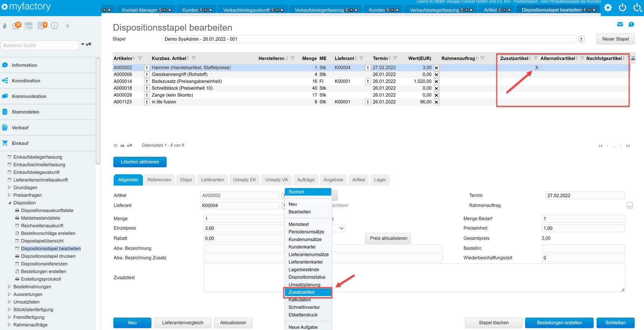Click the Information module icon
Screen dimensions: 644x330
tap(5, 65)
